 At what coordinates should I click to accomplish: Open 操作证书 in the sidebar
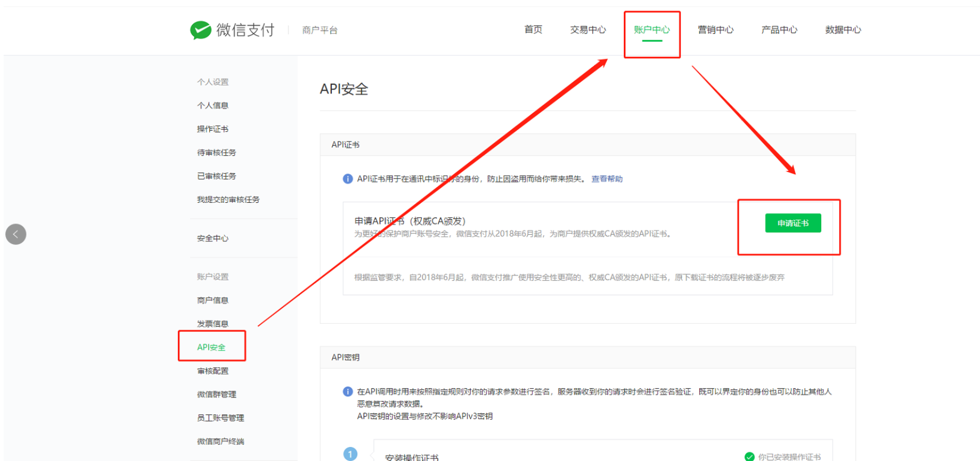tap(212, 129)
